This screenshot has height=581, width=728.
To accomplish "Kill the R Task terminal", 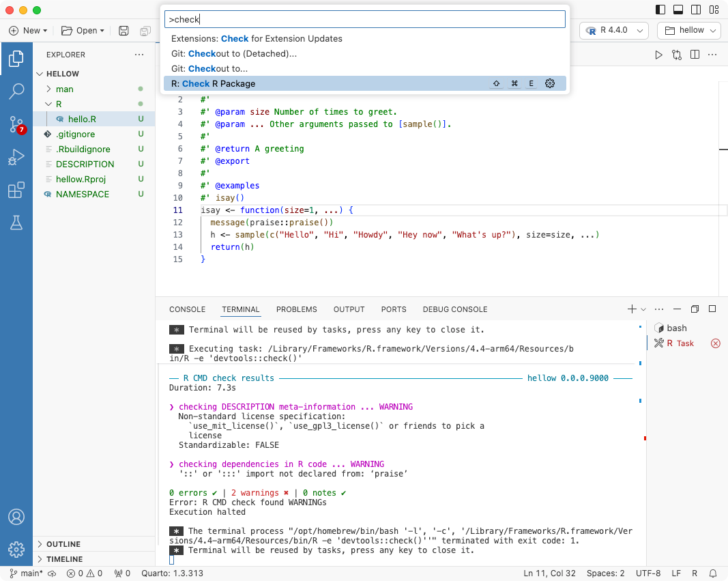I will pyautogui.click(x=716, y=343).
